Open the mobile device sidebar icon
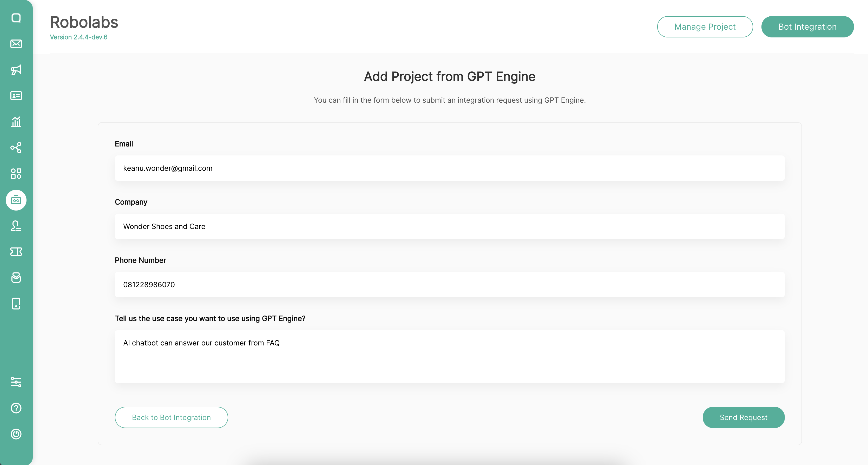This screenshot has height=465, width=868. coord(16,304)
